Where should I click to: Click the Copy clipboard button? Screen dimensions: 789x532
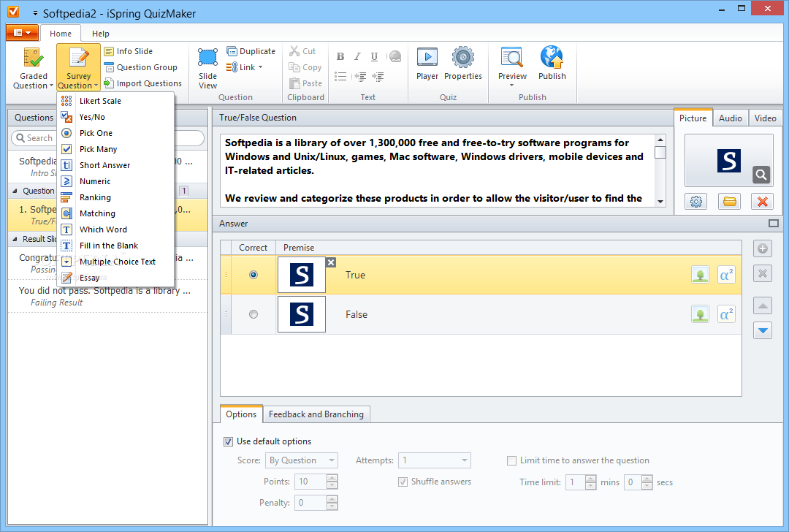coord(305,67)
